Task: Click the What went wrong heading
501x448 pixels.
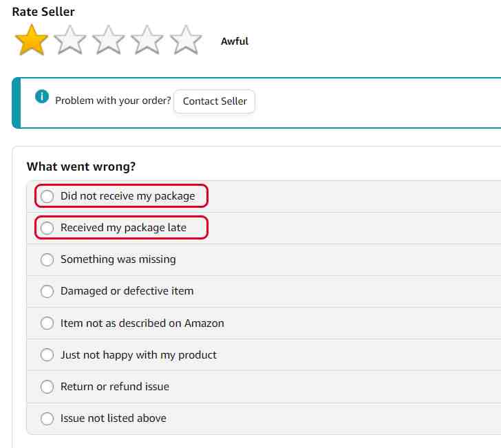Action: (81, 167)
